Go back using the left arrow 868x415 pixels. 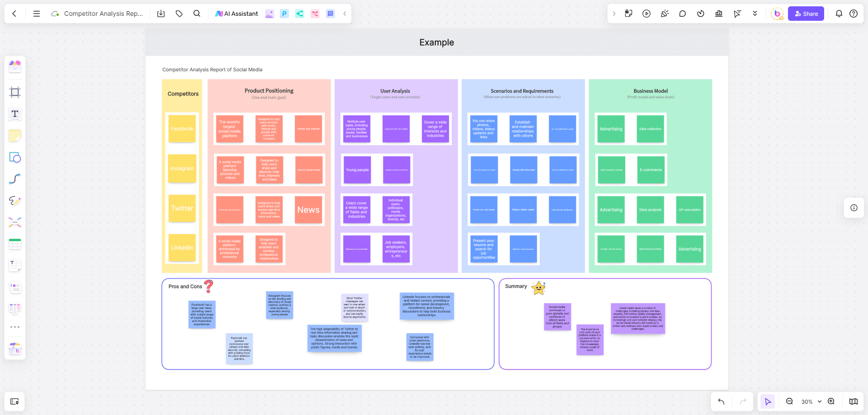tap(14, 14)
